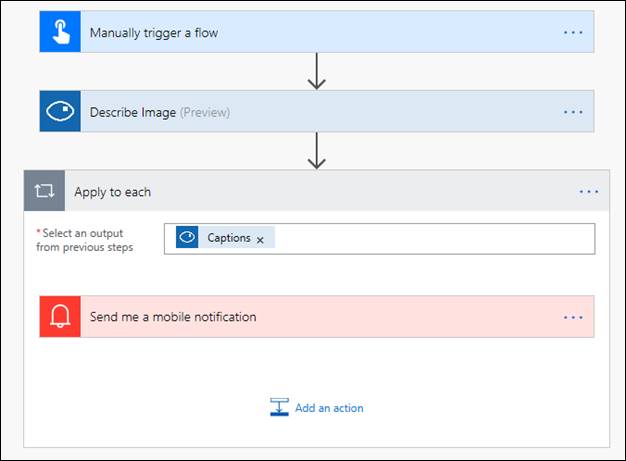Click the Add an action icon
The image size is (626, 461).
[x=279, y=407]
